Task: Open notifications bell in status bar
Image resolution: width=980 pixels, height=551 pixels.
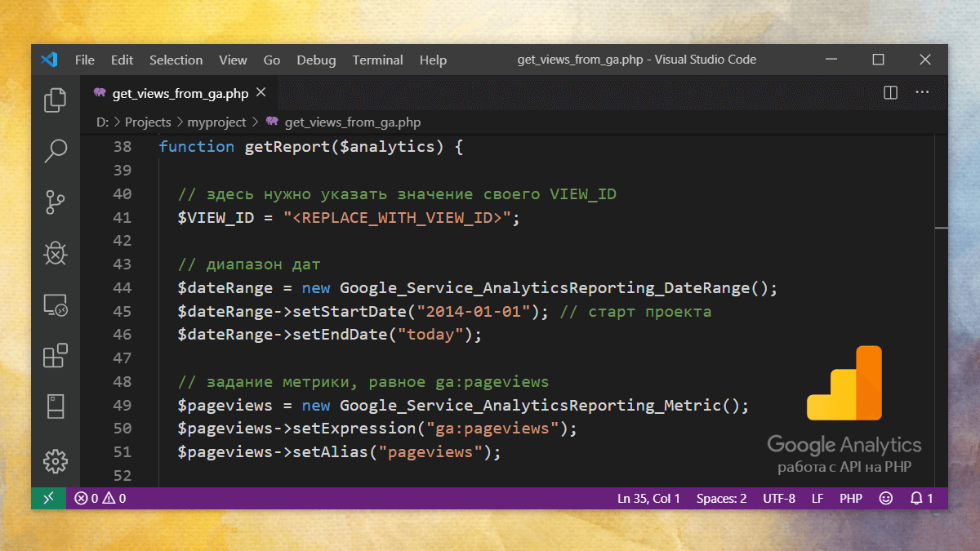Action: (922, 498)
